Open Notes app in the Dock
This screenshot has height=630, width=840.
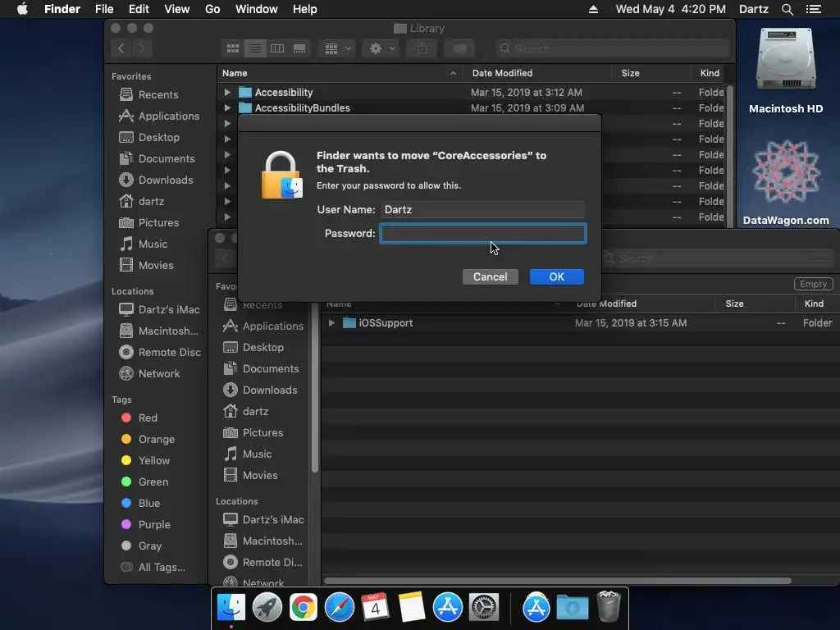point(412,608)
